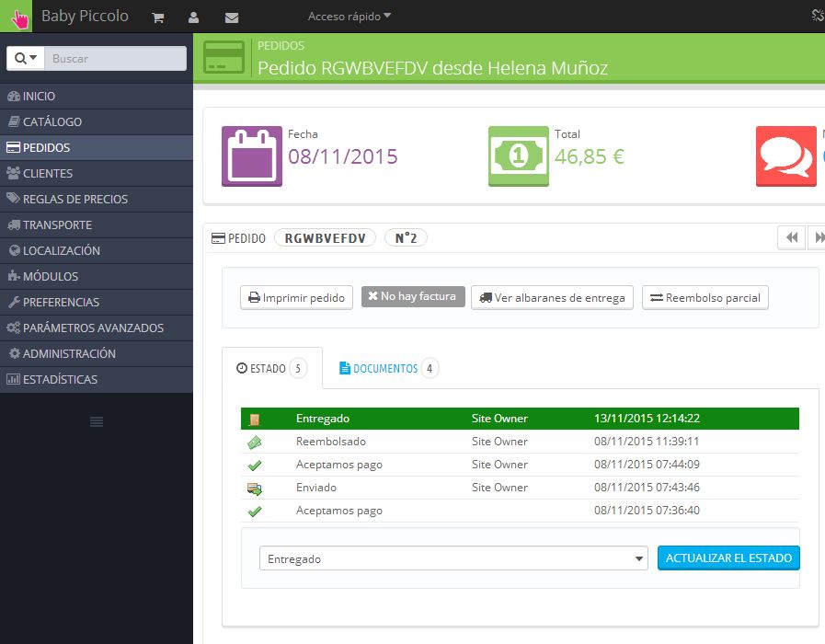Click the 08/11/2015 07:44:09 timestamp
The width and height of the screenshot is (825, 644).
(647, 465)
